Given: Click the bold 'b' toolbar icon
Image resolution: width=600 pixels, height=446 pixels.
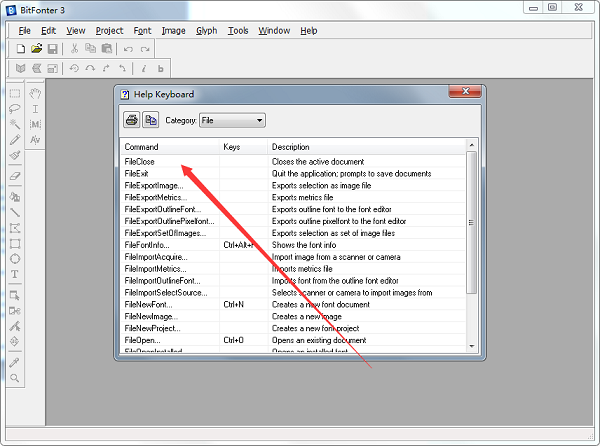Looking at the screenshot, I should (x=161, y=68).
